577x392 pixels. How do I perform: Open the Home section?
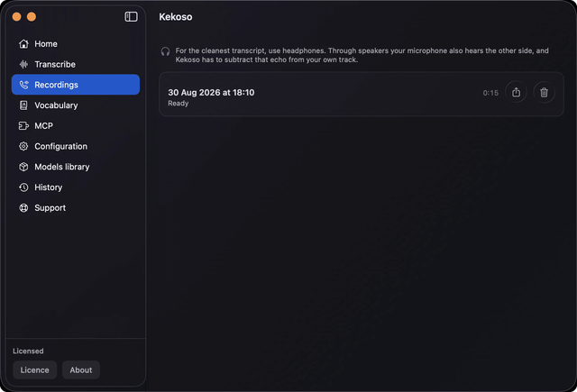(76, 44)
